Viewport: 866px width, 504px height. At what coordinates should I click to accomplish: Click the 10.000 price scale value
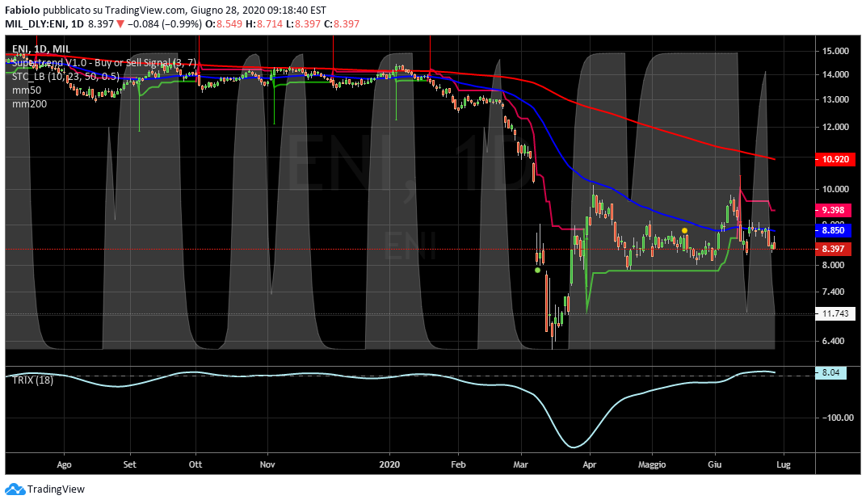point(835,189)
